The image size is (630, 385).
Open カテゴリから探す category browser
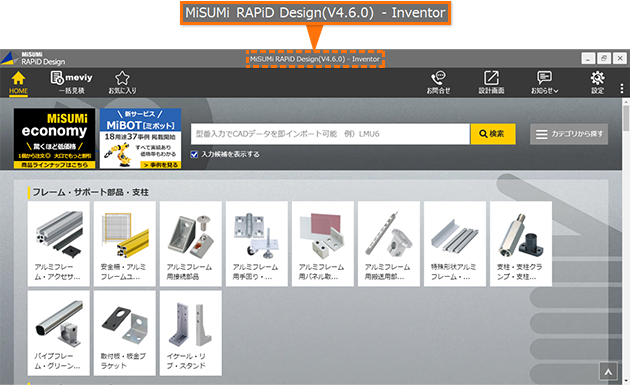(569, 134)
